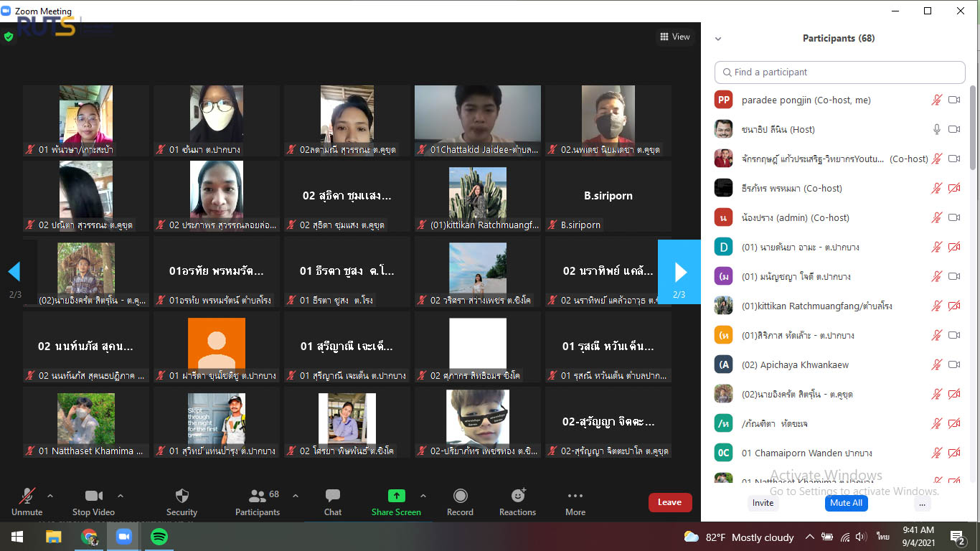Open the Participants toolbar icon
This screenshot has width=980, height=551.
(258, 496)
